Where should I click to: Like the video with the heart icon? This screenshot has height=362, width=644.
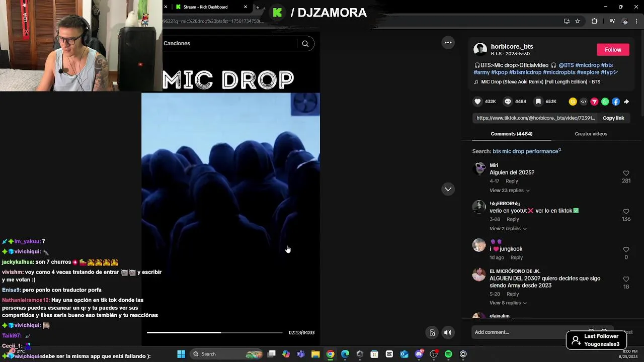pyautogui.click(x=477, y=102)
